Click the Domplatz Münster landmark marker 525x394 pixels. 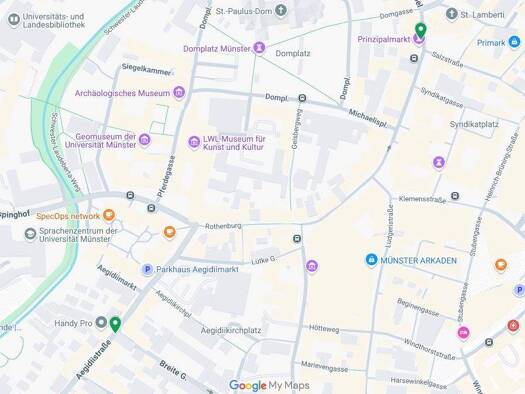pos(259,48)
